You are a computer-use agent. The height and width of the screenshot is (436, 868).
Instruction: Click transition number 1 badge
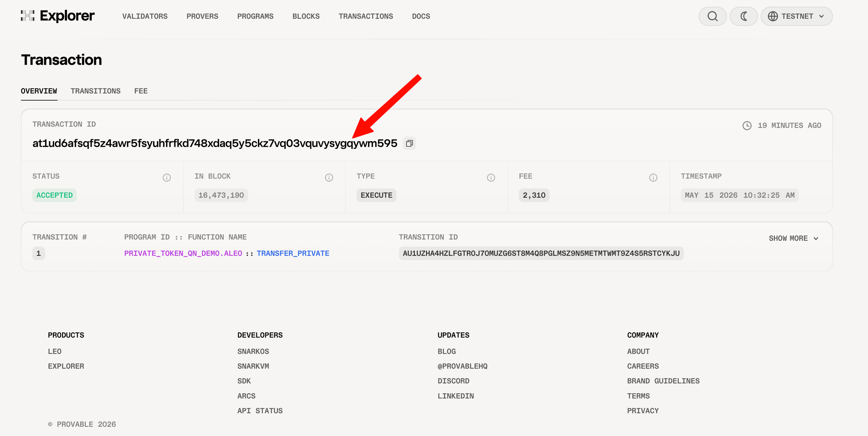point(38,253)
